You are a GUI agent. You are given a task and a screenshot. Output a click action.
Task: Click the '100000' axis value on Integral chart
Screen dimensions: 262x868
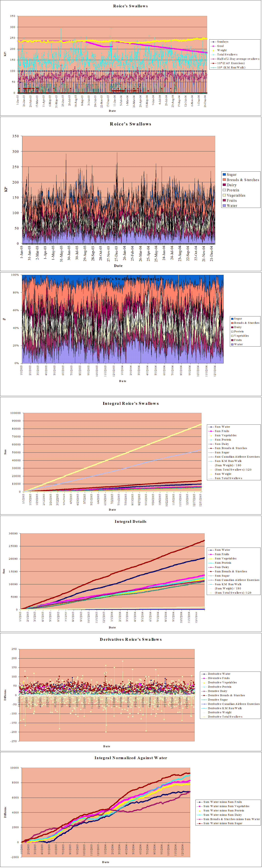(x=15, y=413)
